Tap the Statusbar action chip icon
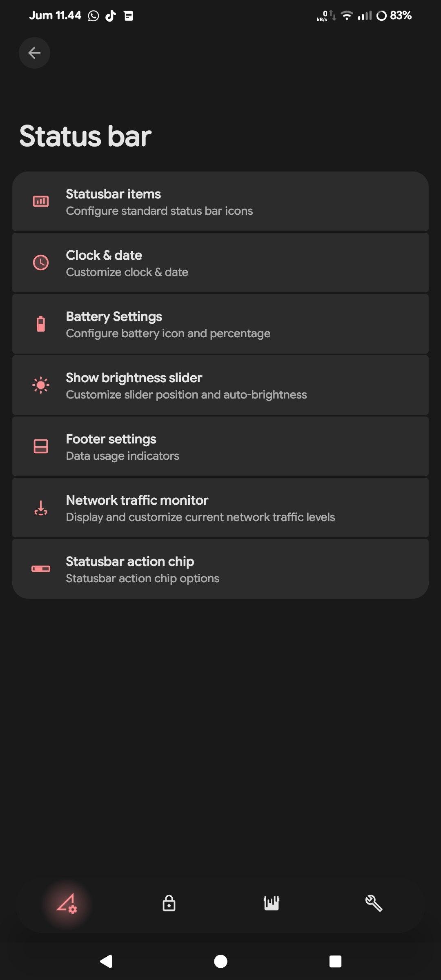This screenshot has width=441, height=980. coord(41,569)
